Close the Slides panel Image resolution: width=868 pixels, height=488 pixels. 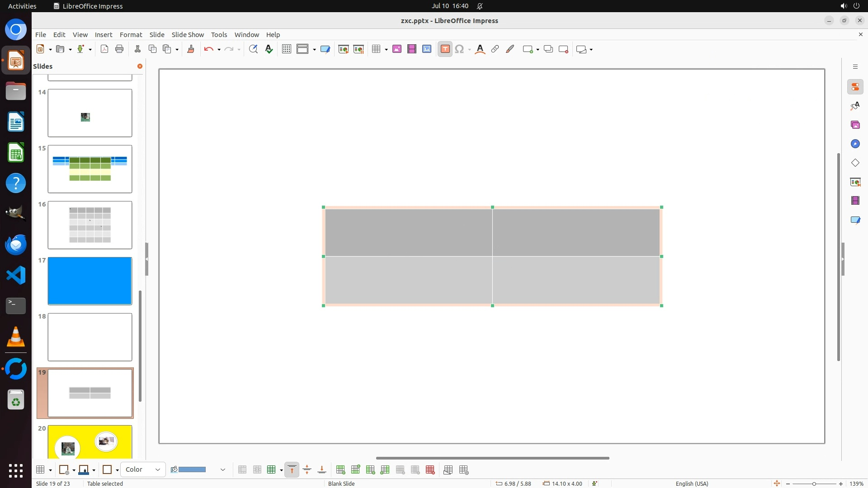(140, 66)
